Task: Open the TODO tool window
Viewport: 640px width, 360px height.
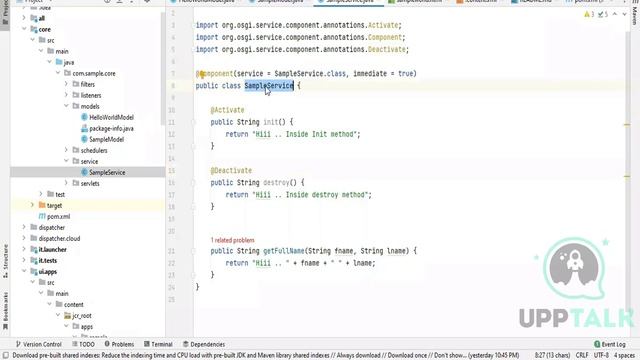Action: (83, 344)
